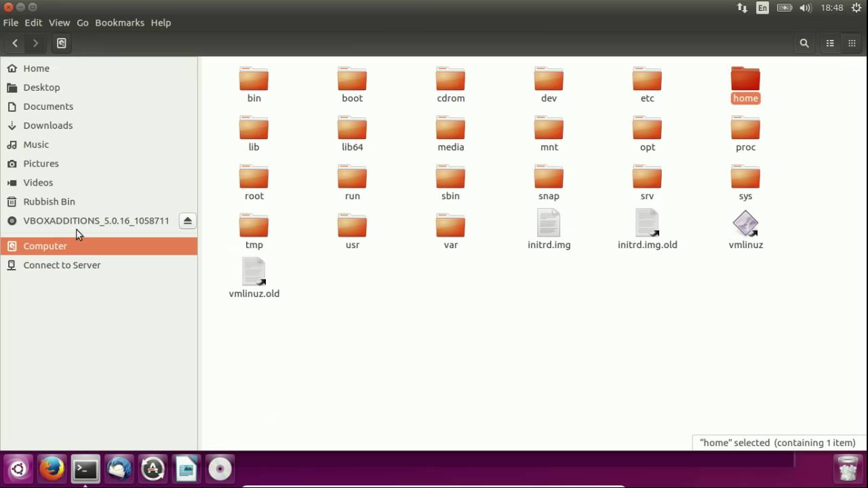The width and height of the screenshot is (868, 488).
Task: Select Computer in the sidebar
Action: (45, 245)
